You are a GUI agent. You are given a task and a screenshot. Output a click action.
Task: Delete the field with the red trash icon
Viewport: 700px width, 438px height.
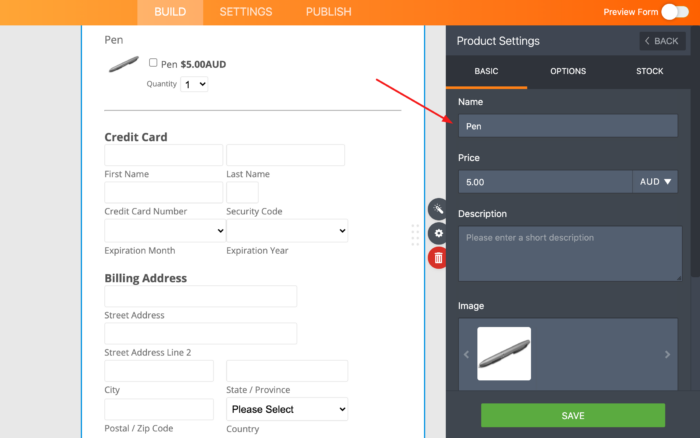click(x=438, y=258)
